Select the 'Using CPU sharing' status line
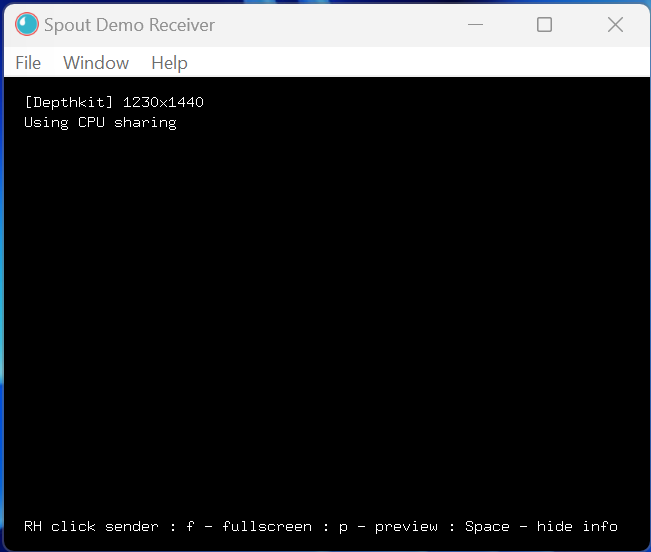 [x=100, y=122]
